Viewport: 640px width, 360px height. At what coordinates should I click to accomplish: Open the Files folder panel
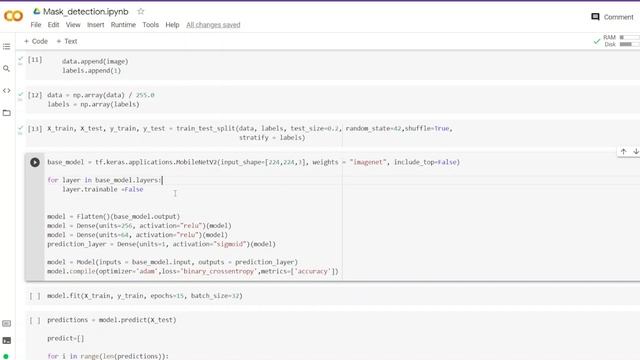(x=7, y=113)
